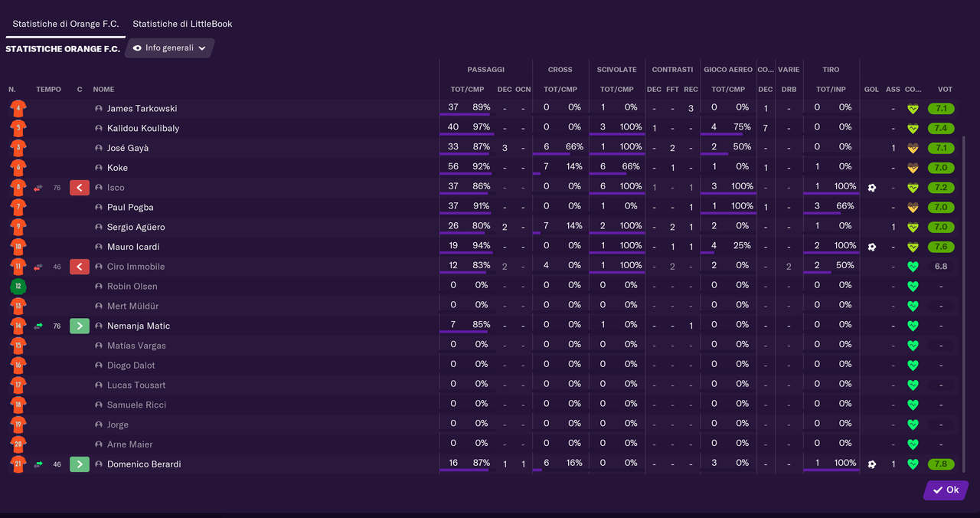Click Isco's goal ball icon

pos(871,188)
